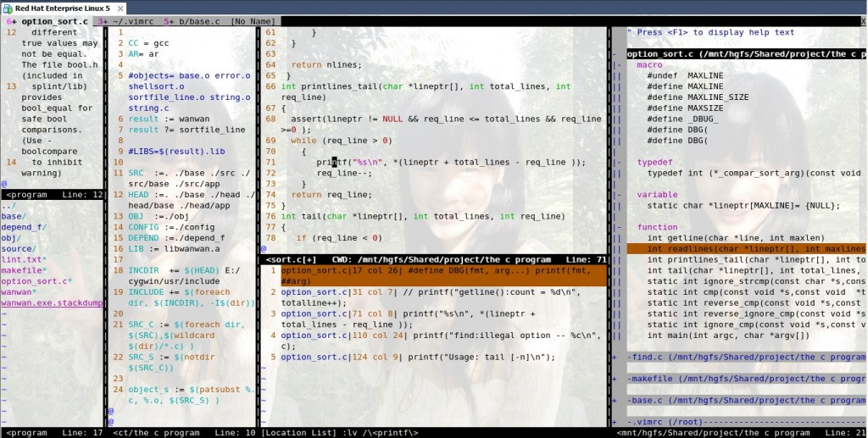Go up to the parent ../ directory

8,205
